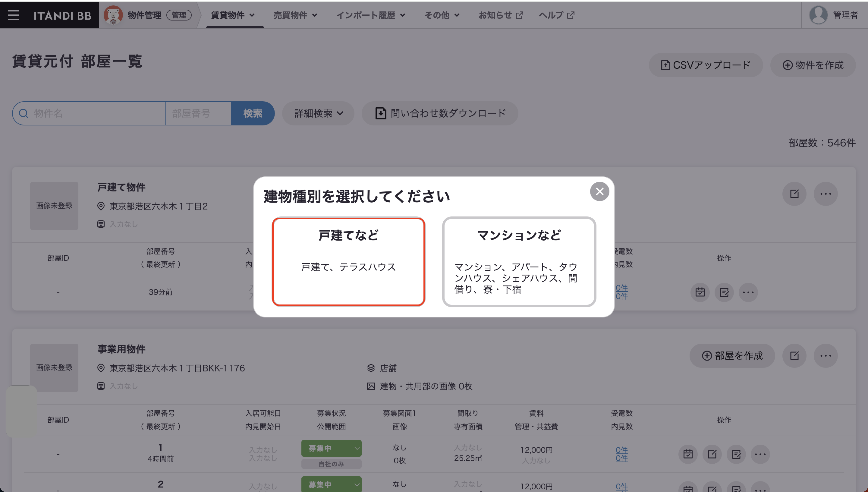
Task: Click magnifier icon in 物件名 search field
Action: (x=23, y=114)
